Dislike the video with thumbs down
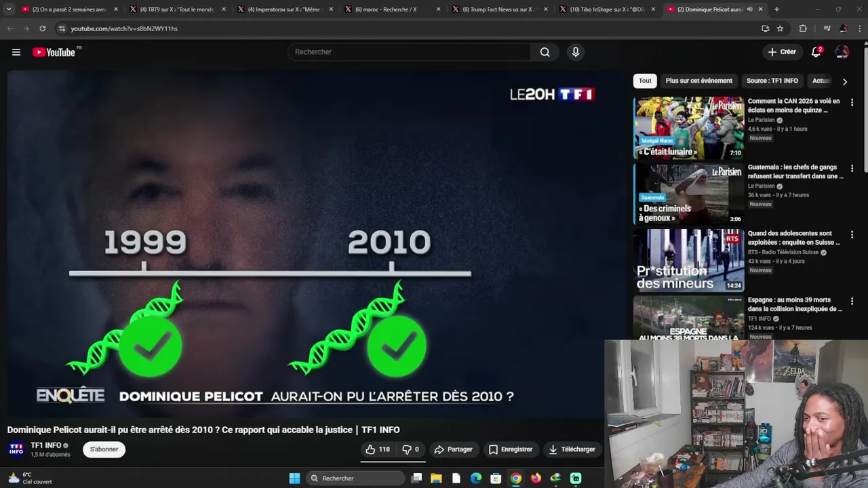This screenshot has width=868, height=488. 410,449
